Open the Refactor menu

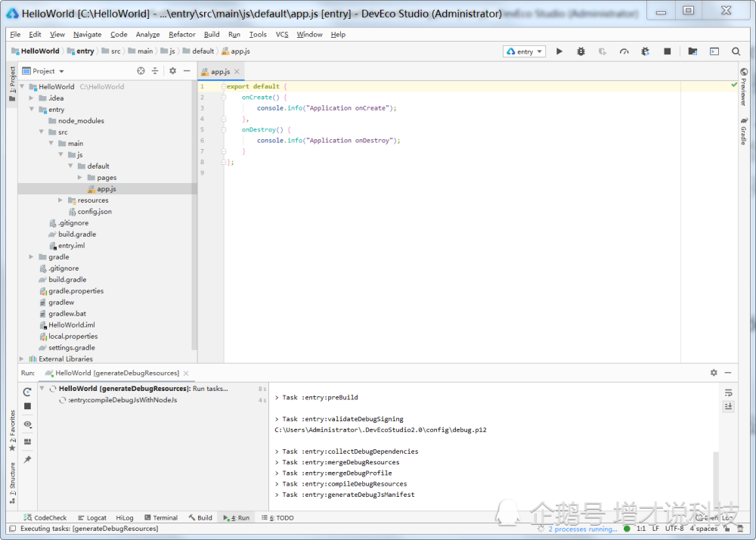tap(182, 34)
